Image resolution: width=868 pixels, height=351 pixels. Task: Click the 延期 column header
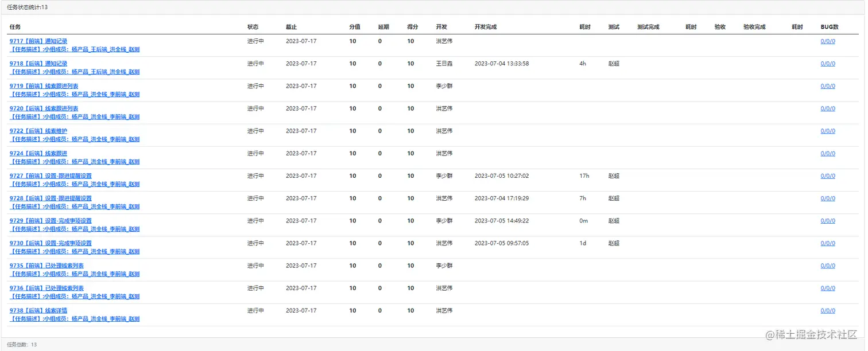(383, 27)
